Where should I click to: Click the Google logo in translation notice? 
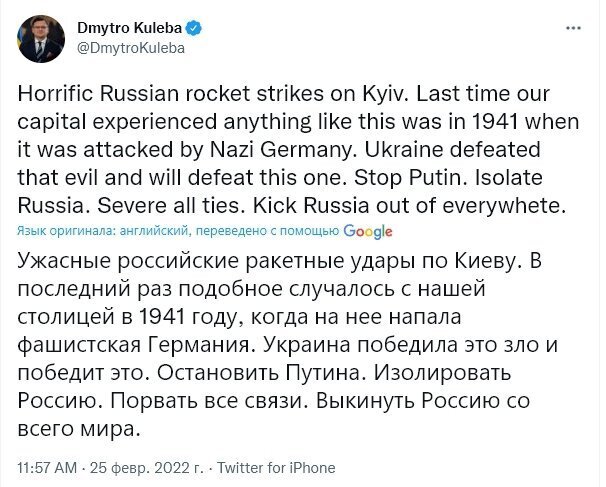click(x=367, y=231)
